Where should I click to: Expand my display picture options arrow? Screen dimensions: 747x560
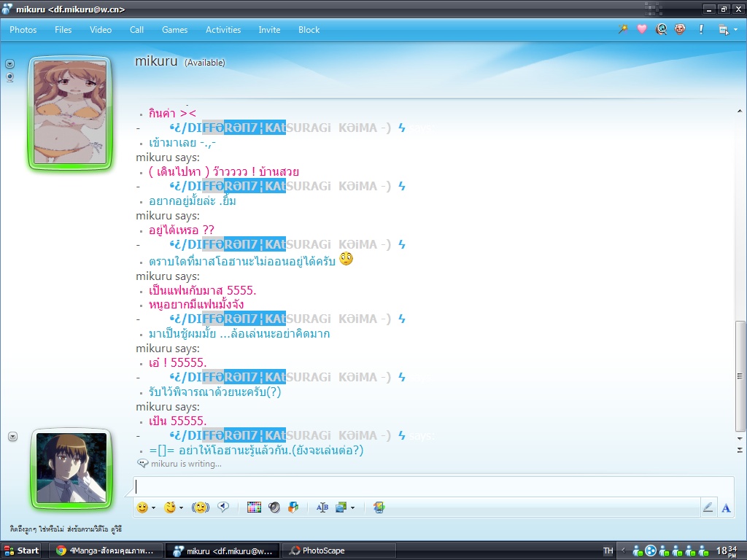click(13, 436)
